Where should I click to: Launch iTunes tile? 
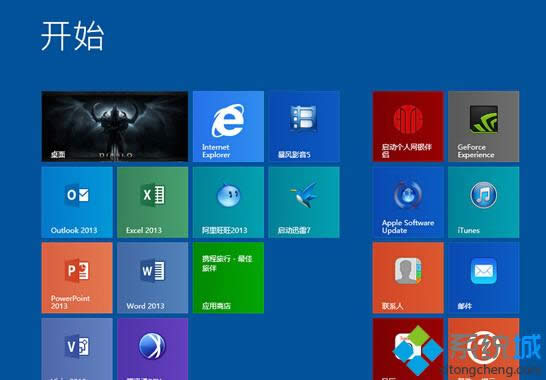point(484,202)
